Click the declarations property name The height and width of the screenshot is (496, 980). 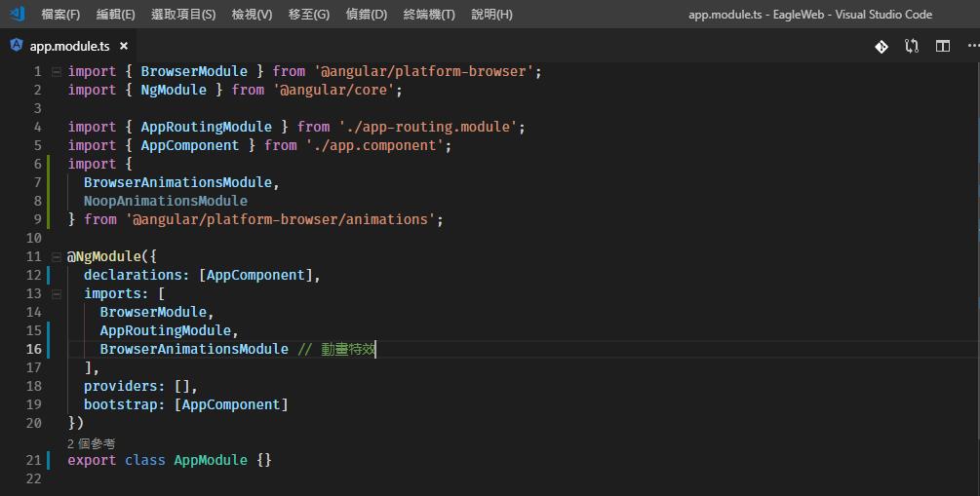133,275
